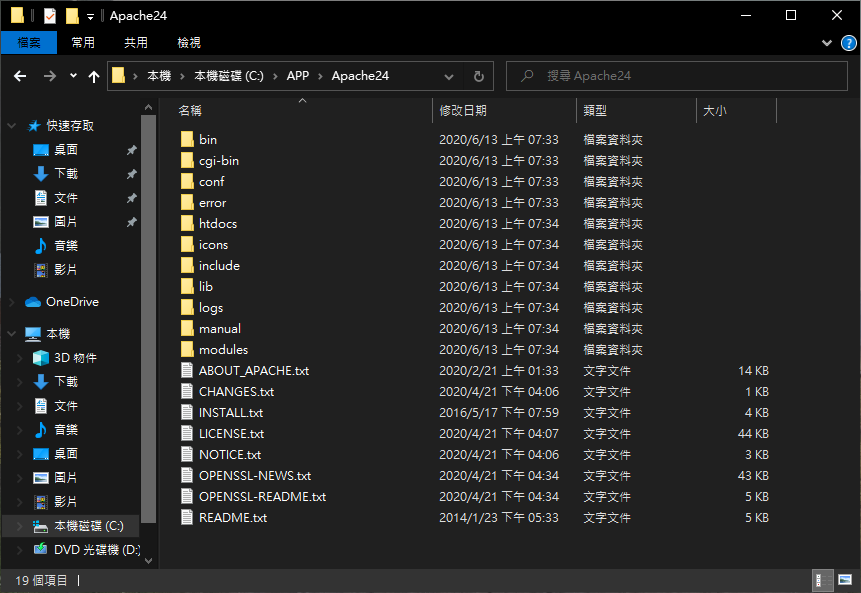This screenshot has width=861, height=593.
Task: Open pinned 圖片 under 快速存取
Action: pyautogui.click(x=65, y=222)
